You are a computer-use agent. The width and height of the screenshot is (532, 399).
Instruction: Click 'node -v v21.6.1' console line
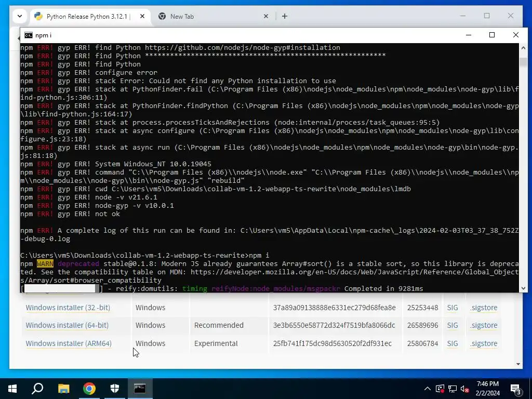pyautogui.click(x=88, y=197)
